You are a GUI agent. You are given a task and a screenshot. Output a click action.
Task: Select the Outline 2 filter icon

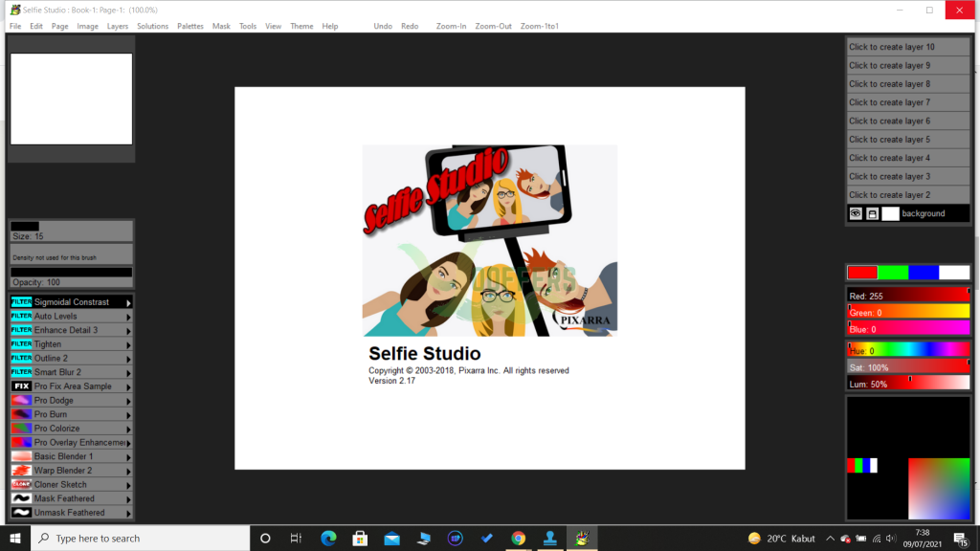point(21,358)
